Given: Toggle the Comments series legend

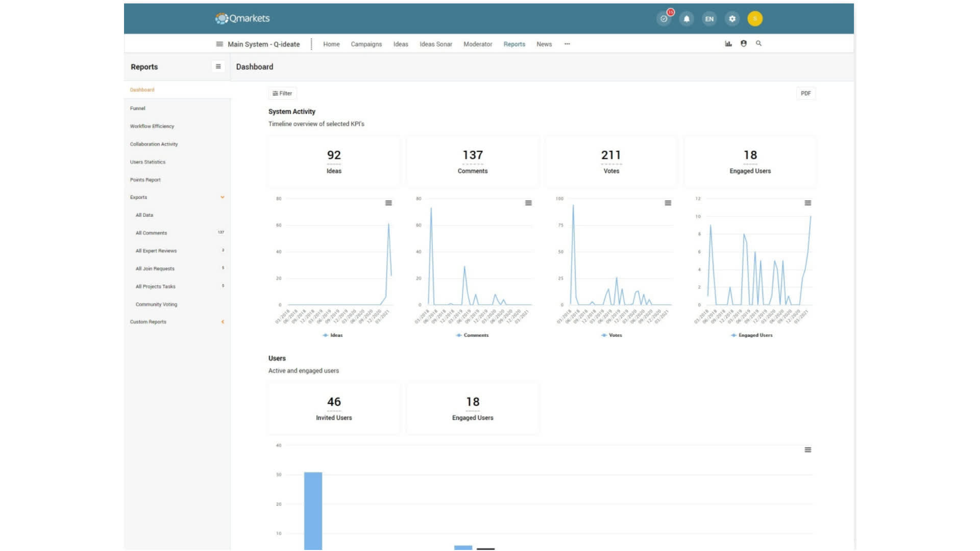Looking at the screenshot, I should pyautogui.click(x=472, y=335).
